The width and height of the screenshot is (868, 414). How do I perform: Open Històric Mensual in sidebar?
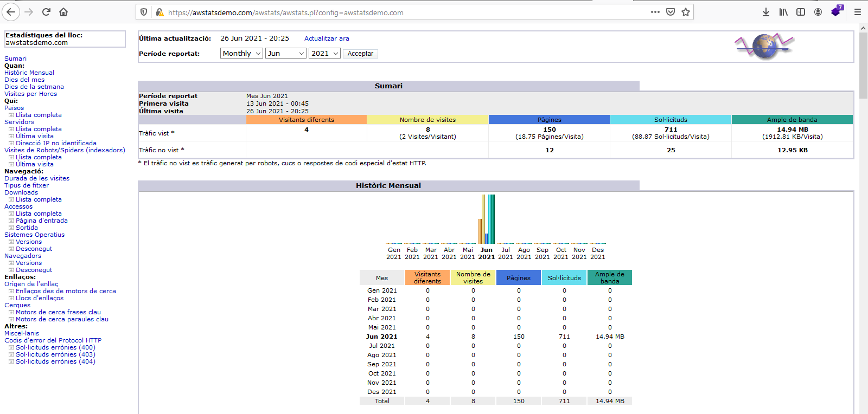(x=29, y=73)
